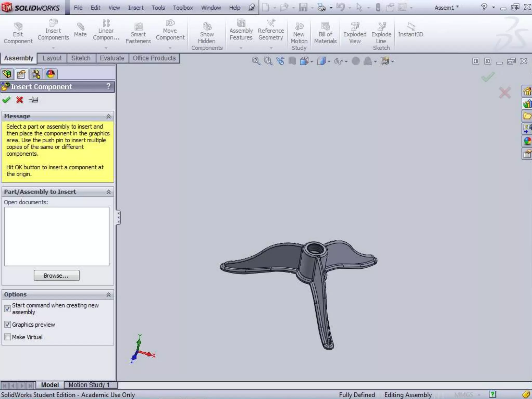Collapse the Options section
Image resolution: width=532 pixels, height=399 pixels.
[x=109, y=295]
